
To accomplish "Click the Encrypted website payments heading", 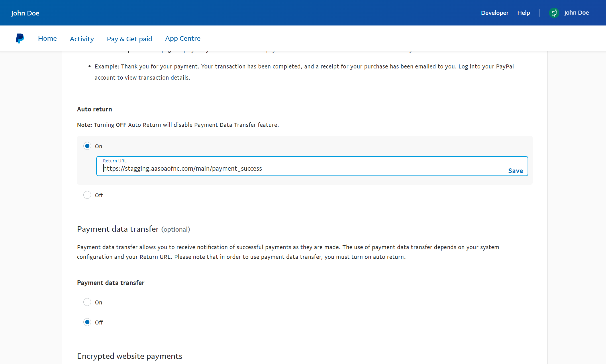I will 130,356.
